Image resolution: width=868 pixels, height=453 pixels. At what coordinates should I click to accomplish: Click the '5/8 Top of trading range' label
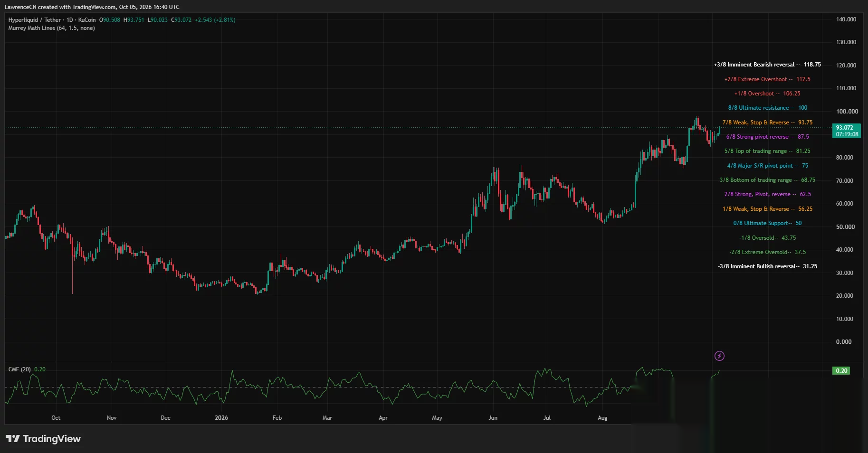pos(767,151)
